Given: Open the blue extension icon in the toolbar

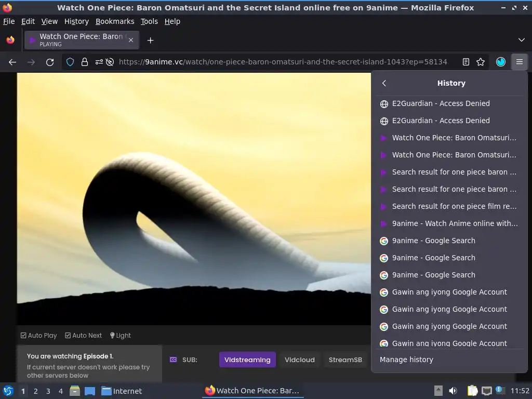Looking at the screenshot, I should [x=501, y=62].
